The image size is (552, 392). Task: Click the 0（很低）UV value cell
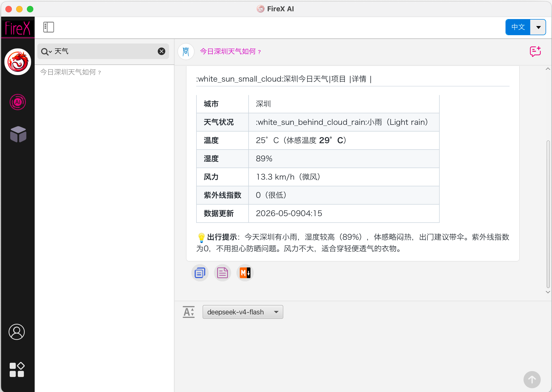click(x=344, y=195)
